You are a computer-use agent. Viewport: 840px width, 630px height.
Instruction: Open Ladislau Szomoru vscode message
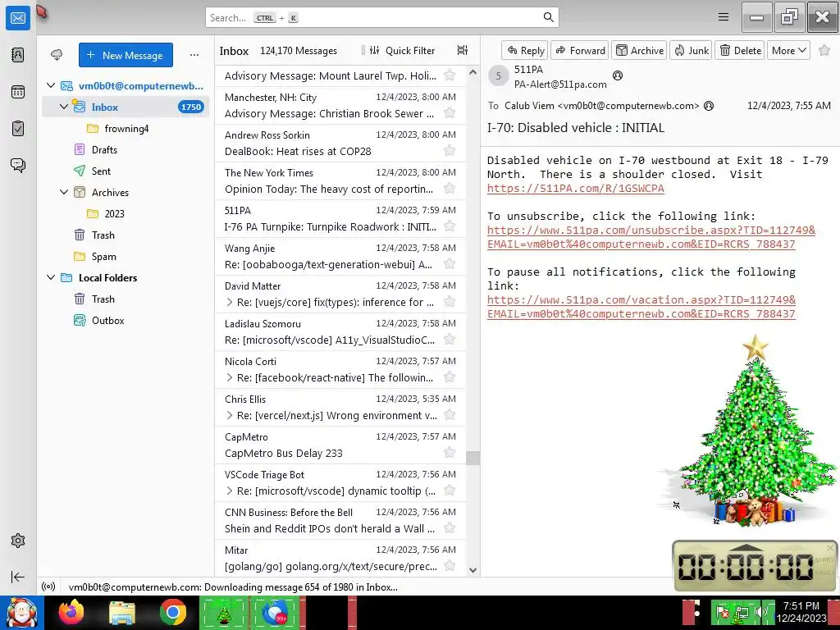(x=340, y=331)
